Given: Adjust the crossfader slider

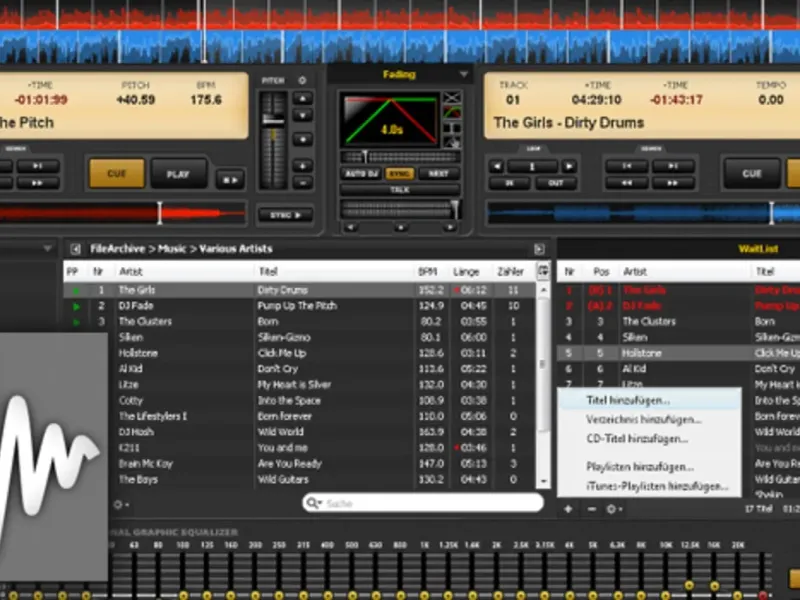Looking at the screenshot, I should [x=400, y=209].
